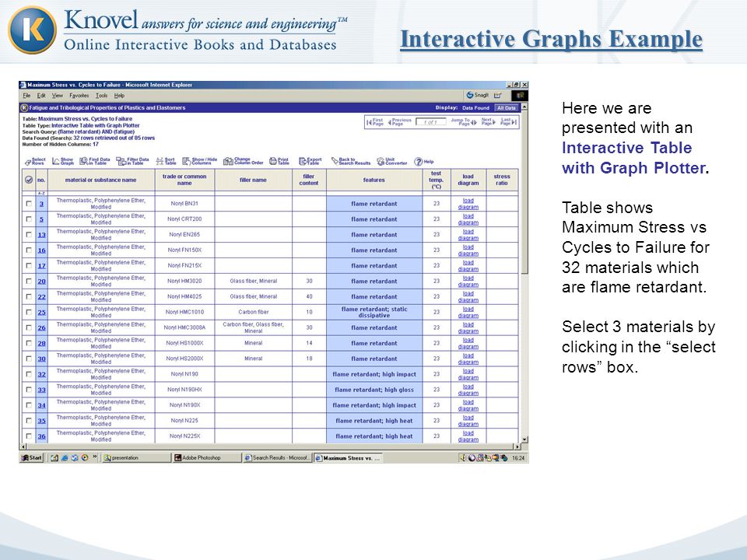Click the 'flame retardant; static dissipative' cell
The image size is (747, 560).
(x=374, y=312)
